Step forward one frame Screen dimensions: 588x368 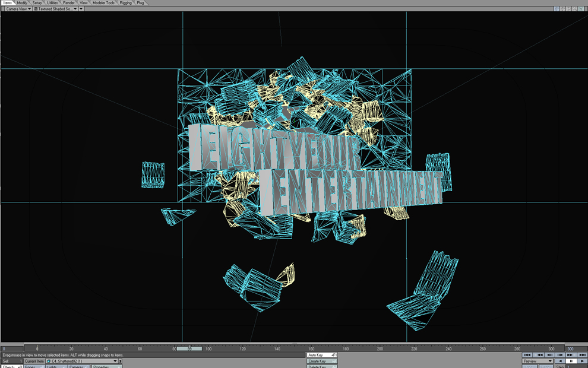(x=560, y=355)
